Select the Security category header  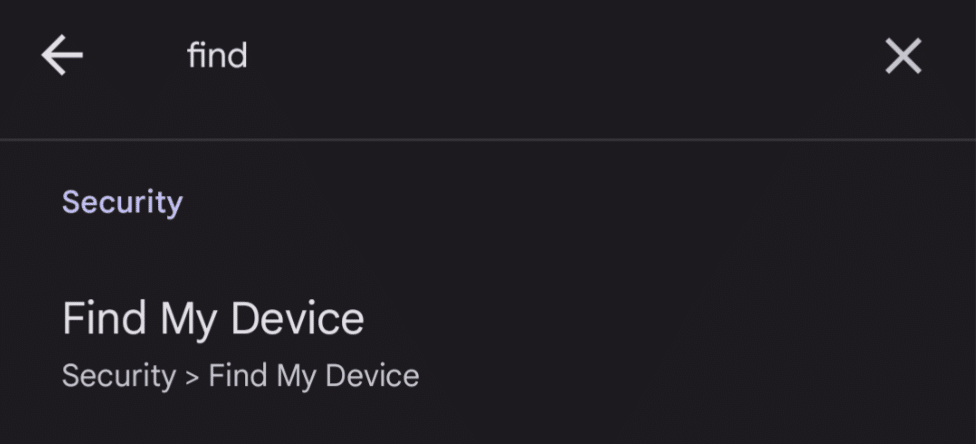[123, 202]
